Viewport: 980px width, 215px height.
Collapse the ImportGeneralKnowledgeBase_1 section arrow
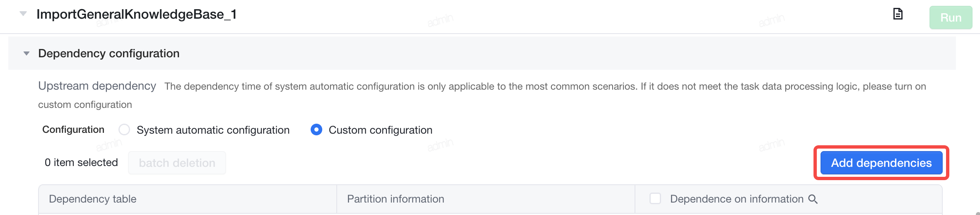(x=23, y=14)
